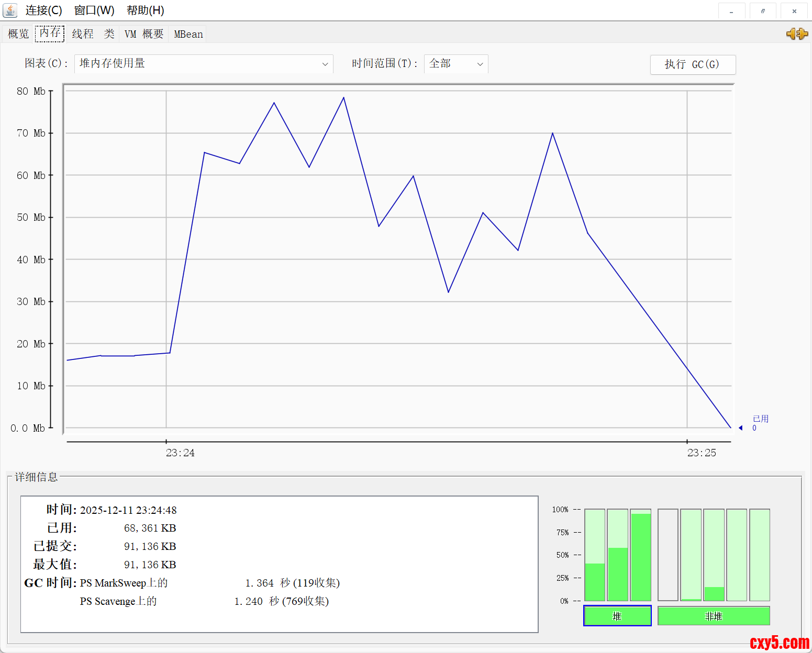Switch to the 线程 tab
This screenshot has height=653, width=812.
pyautogui.click(x=83, y=34)
